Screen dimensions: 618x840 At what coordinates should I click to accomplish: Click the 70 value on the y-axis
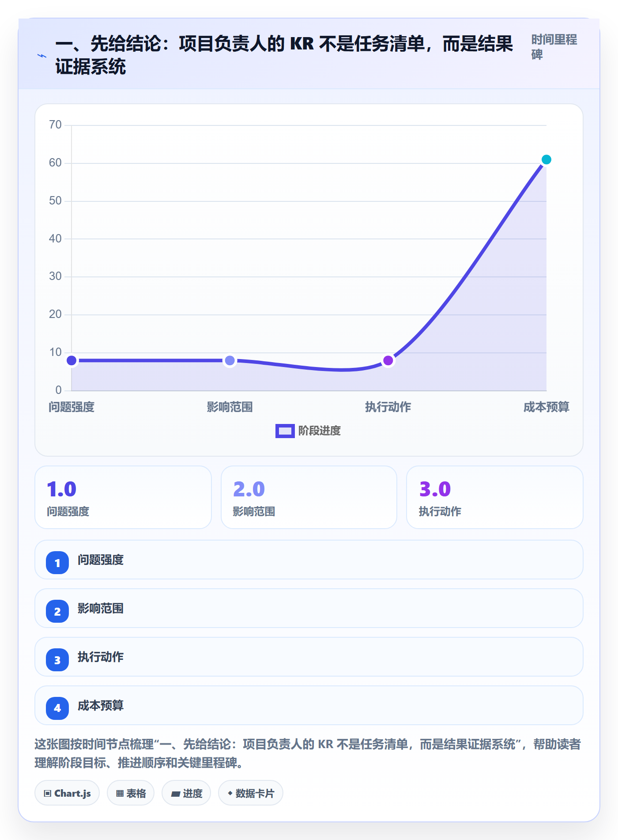coord(55,125)
